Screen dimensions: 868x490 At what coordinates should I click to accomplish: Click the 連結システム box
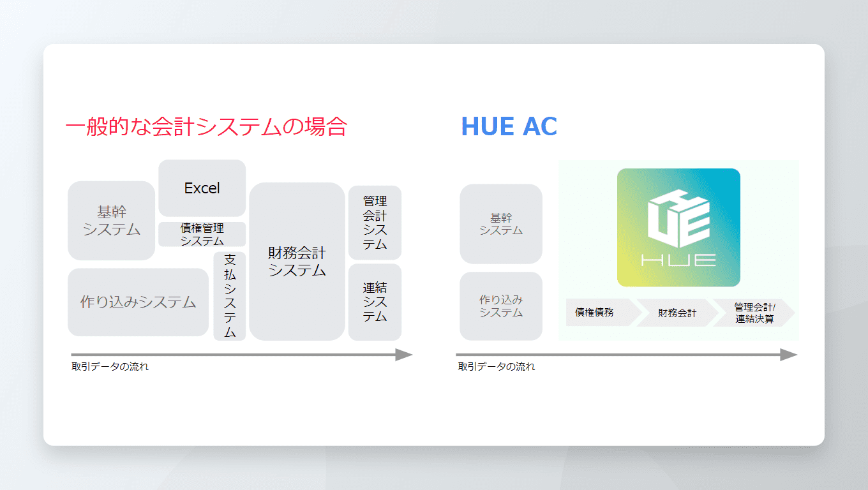[375, 302]
